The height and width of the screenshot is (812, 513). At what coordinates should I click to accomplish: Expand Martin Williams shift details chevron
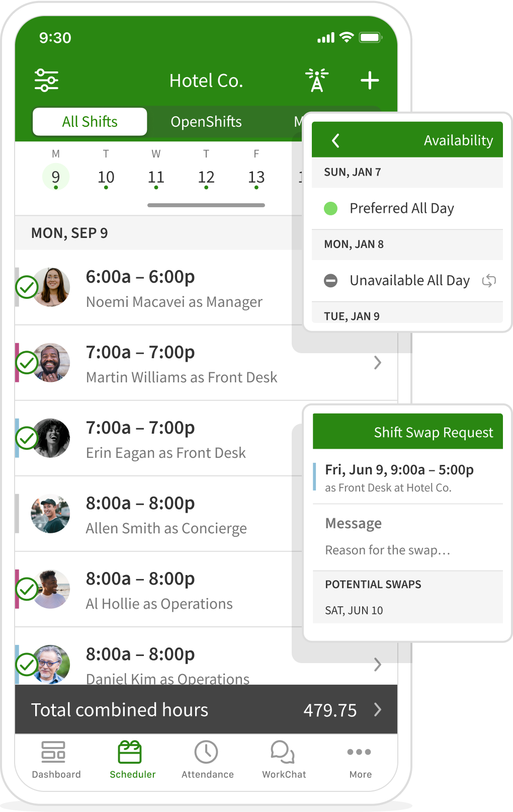click(x=378, y=363)
